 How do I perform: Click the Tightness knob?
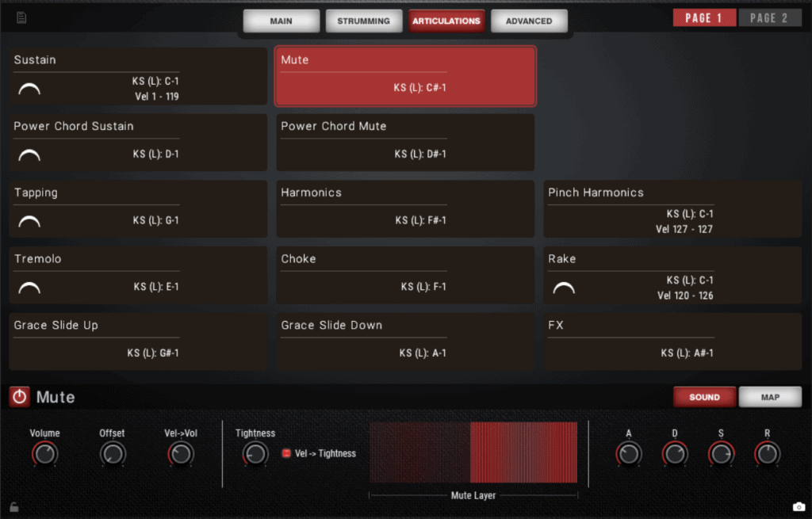click(255, 454)
